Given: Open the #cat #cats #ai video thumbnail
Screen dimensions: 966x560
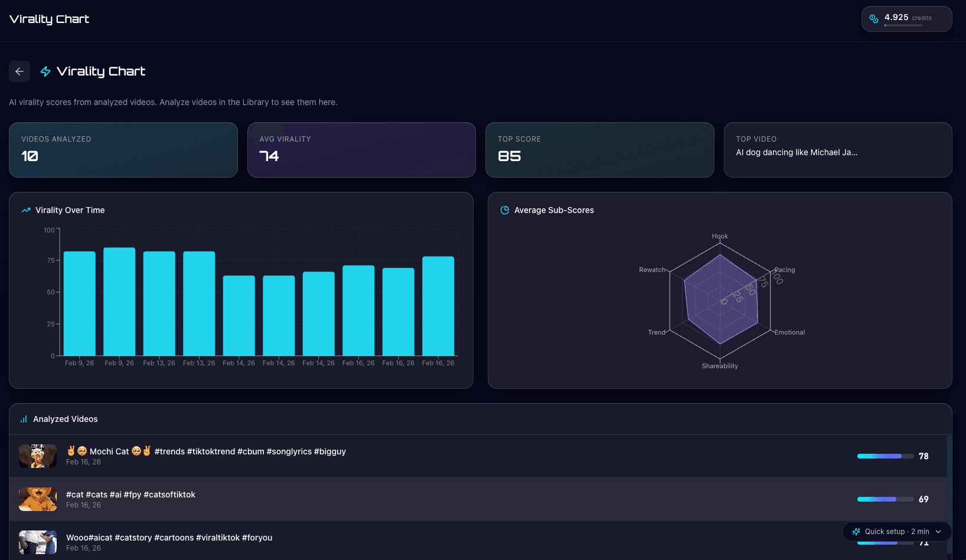Looking at the screenshot, I should point(38,499).
